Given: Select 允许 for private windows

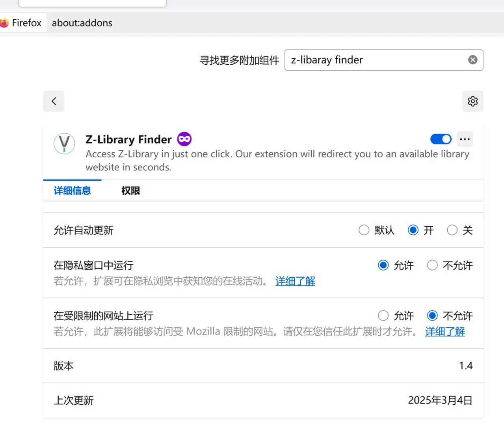Looking at the screenshot, I should click(x=383, y=265).
